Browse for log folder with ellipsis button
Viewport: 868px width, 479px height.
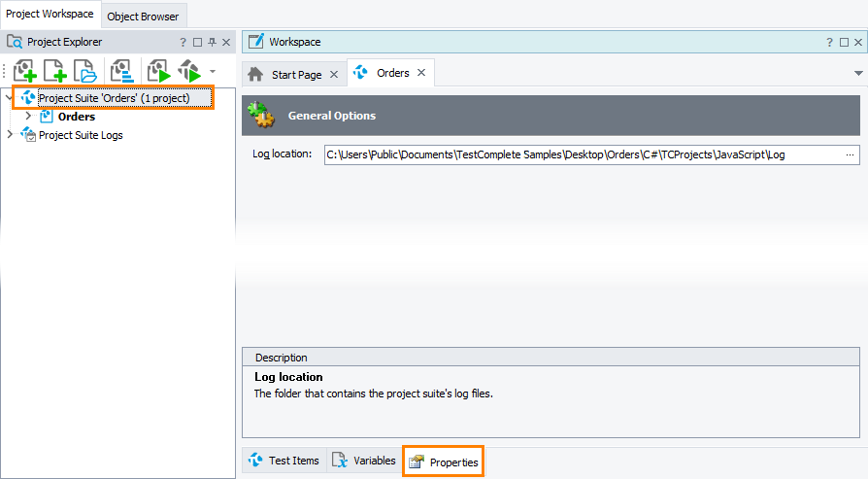coord(850,155)
